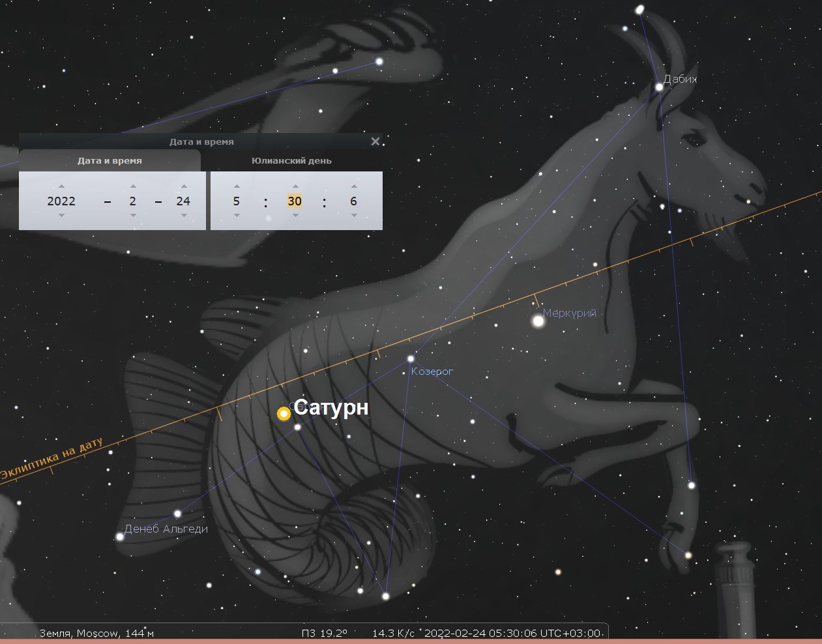Click the highlighted minutes field 30
The height and width of the screenshot is (644, 822).
click(295, 201)
